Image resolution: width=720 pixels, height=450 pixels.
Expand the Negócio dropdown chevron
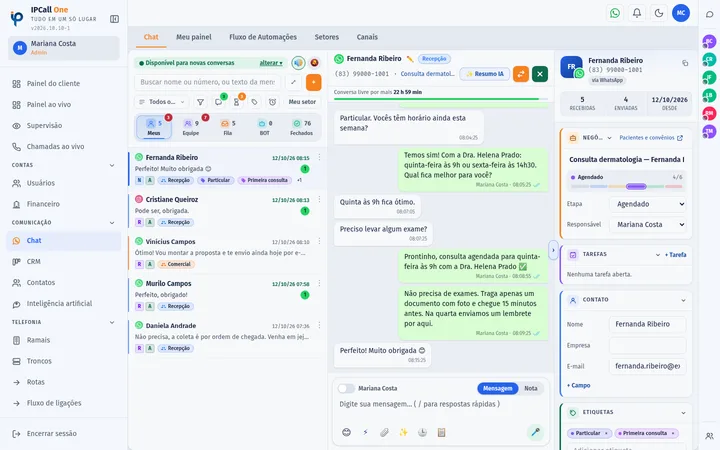tap(609, 138)
